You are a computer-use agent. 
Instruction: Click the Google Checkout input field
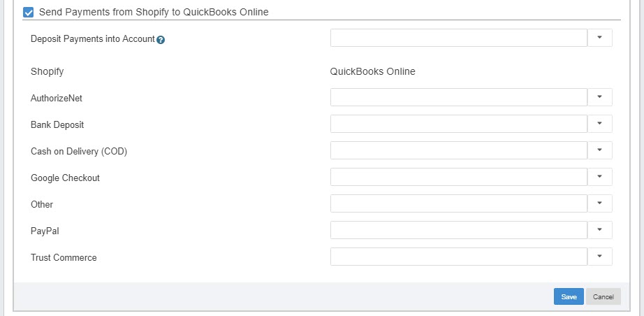459,177
